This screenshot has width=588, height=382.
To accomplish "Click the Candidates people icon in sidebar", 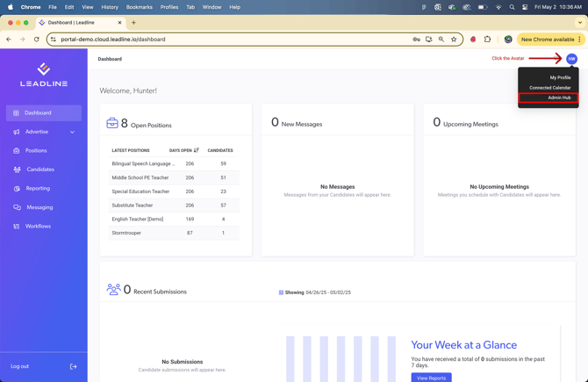I will [18, 169].
